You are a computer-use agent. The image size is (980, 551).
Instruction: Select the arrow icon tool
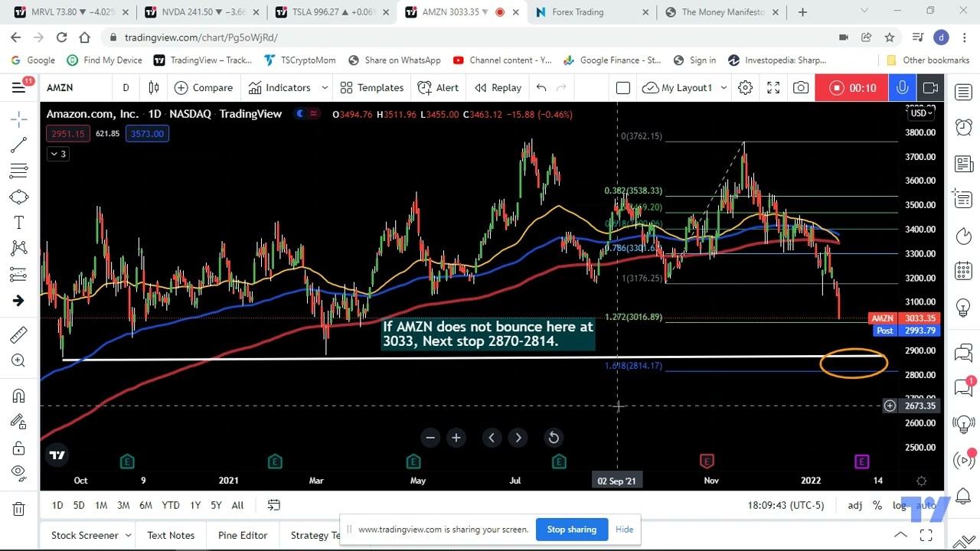click(x=19, y=301)
